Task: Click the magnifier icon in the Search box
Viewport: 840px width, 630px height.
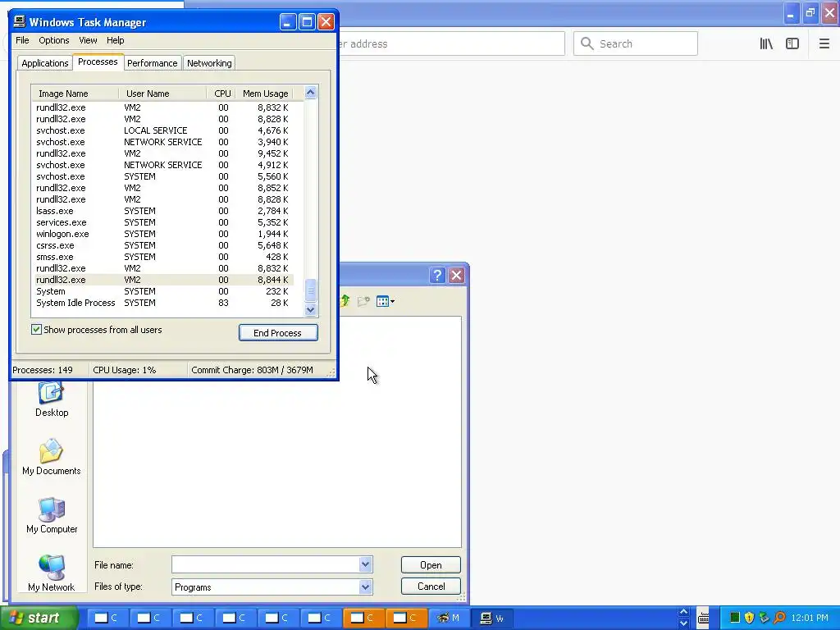Action: tap(587, 43)
